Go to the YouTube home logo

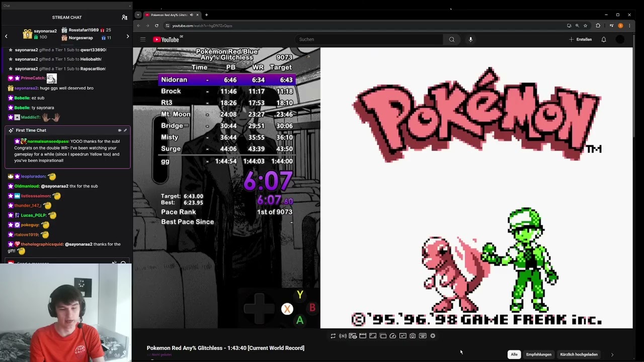[167, 39]
